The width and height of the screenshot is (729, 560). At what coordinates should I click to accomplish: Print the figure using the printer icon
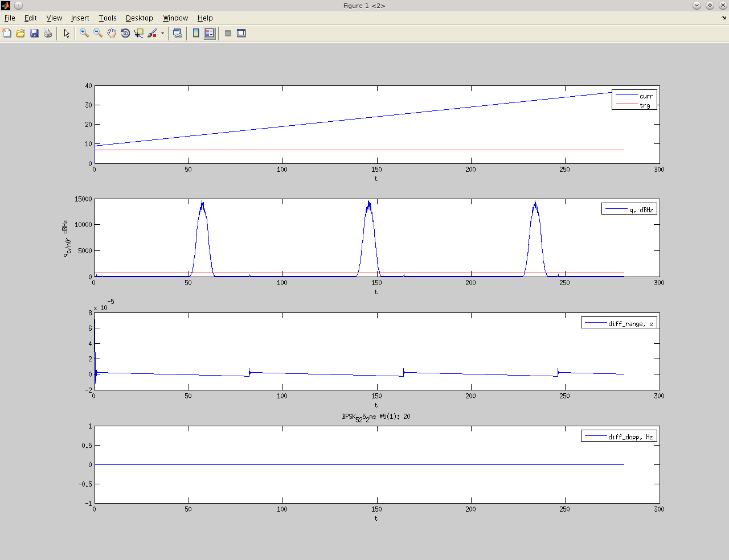pos(48,33)
